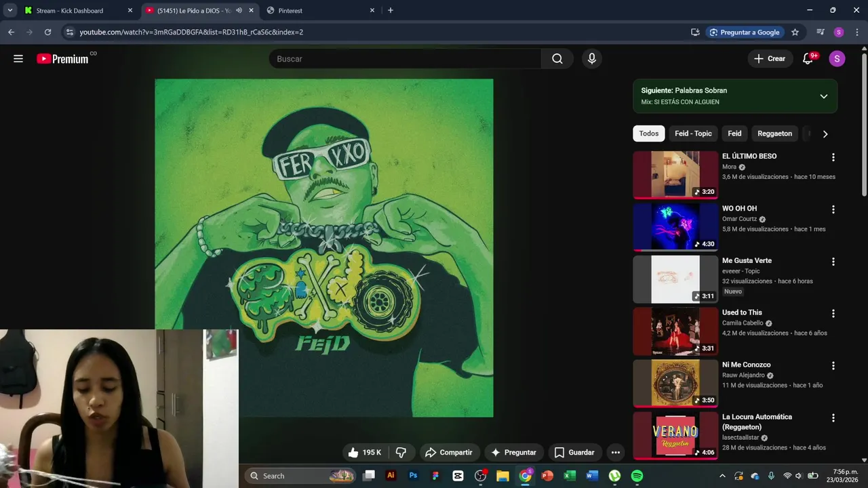The image size is (868, 488).
Task: Click the Preguntar button
Action: (513, 452)
